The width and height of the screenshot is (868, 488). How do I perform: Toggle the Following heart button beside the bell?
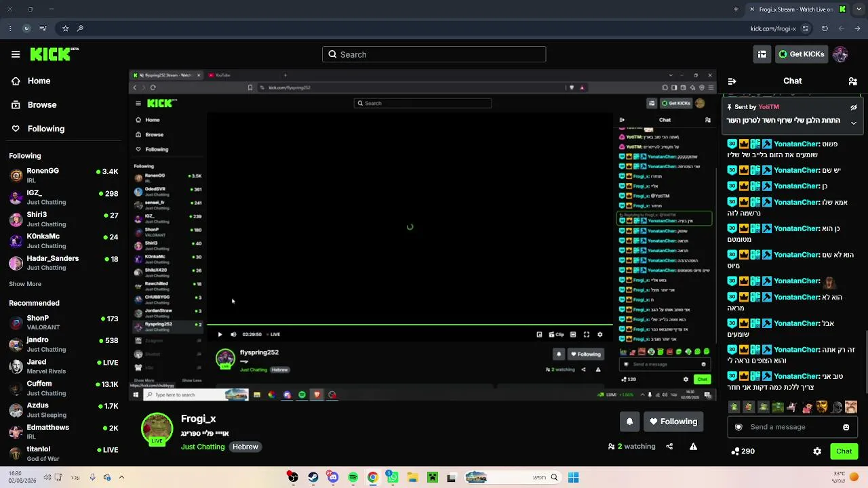[673, 422]
